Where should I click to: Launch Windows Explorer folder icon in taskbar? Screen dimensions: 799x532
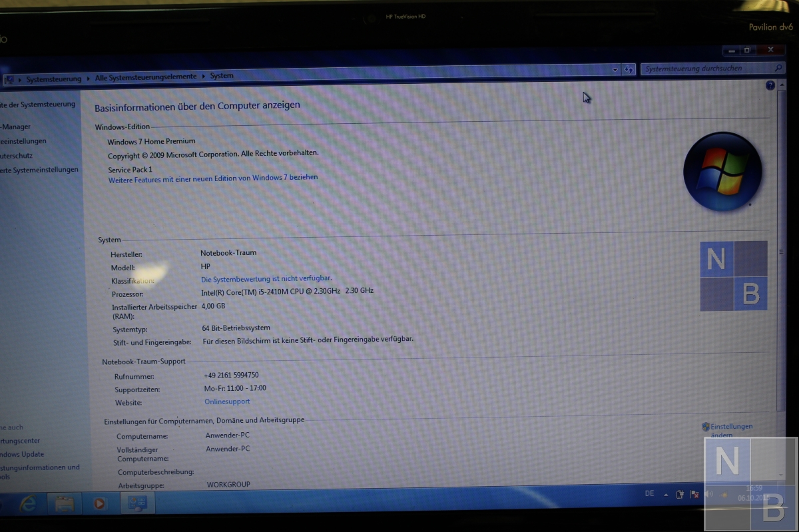[65, 503]
